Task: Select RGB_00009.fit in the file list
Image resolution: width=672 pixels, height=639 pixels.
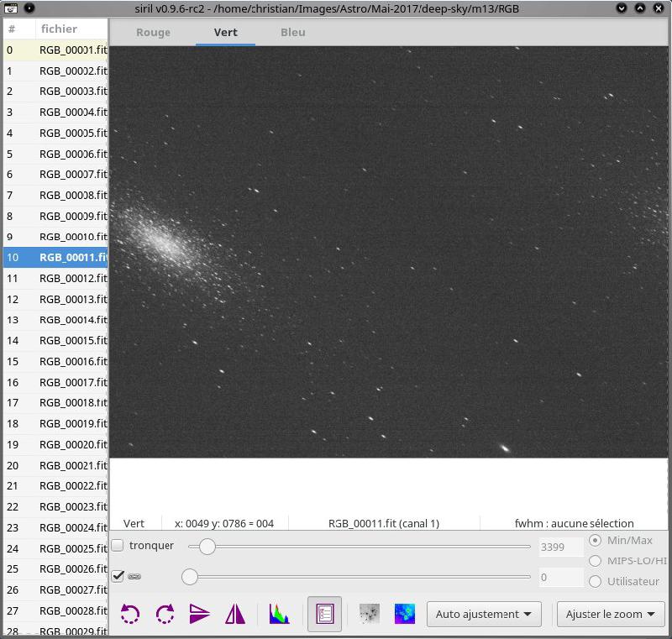Action: [55, 217]
